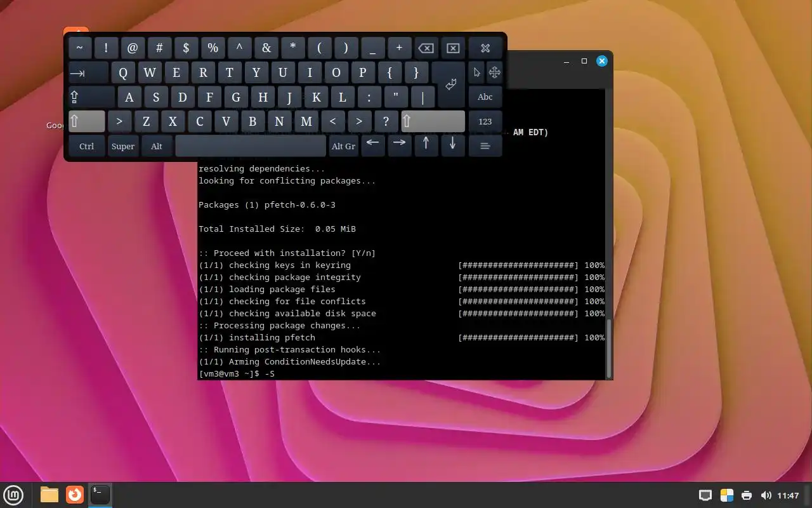Launch Firefox from the taskbar
Image resolution: width=812 pixels, height=508 pixels.
tap(75, 495)
